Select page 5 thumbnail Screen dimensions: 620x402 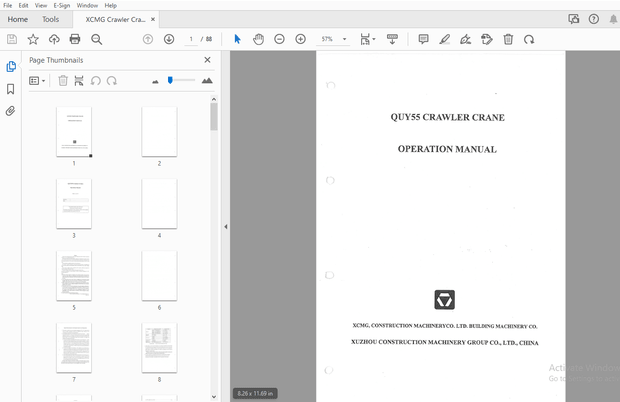click(74, 276)
